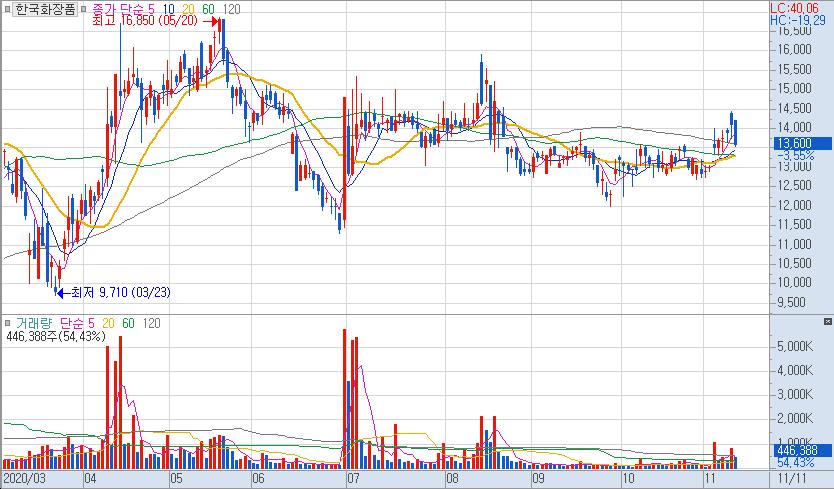Click the volume 단순 5 moving average label

click(x=77, y=323)
